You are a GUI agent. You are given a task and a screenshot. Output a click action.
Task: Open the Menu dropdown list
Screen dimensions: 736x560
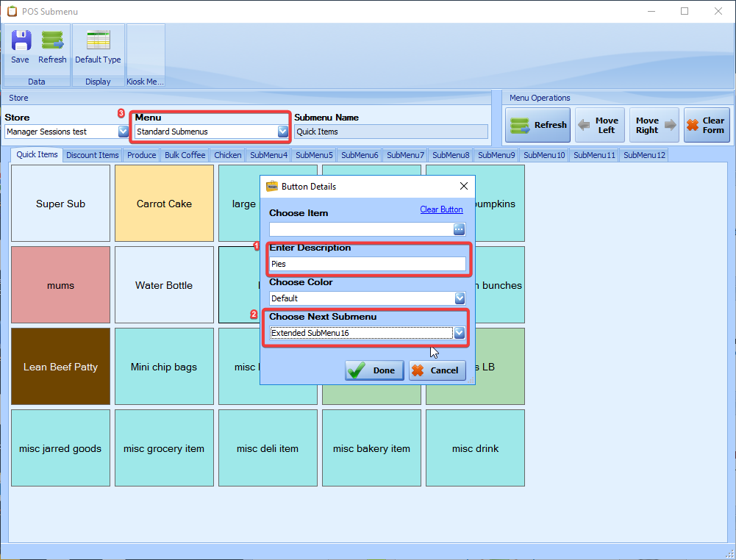[x=282, y=132]
